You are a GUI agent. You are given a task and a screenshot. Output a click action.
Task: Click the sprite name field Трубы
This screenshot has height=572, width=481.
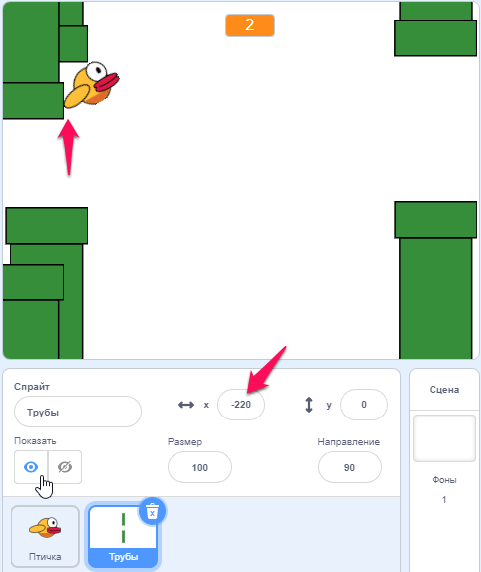(x=78, y=412)
